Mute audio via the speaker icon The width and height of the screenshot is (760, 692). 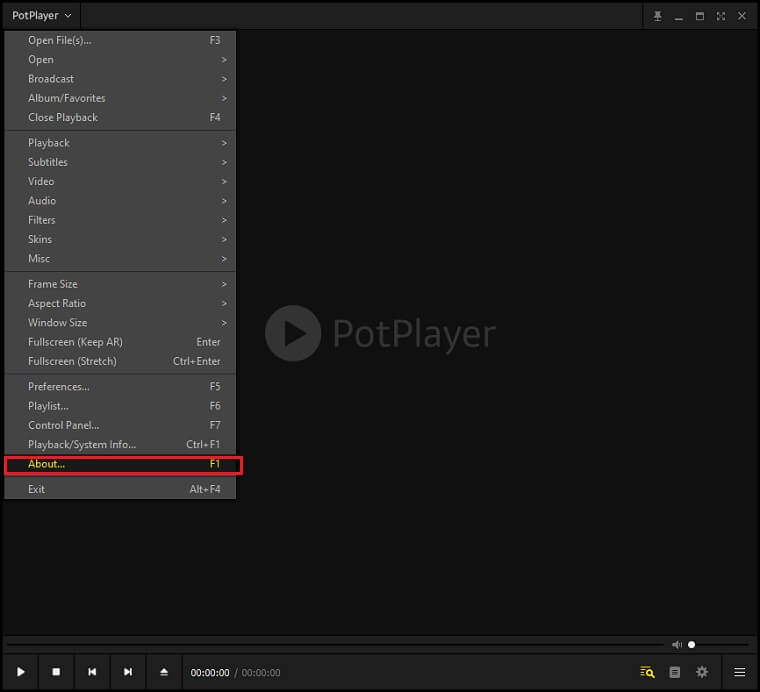pyautogui.click(x=677, y=645)
